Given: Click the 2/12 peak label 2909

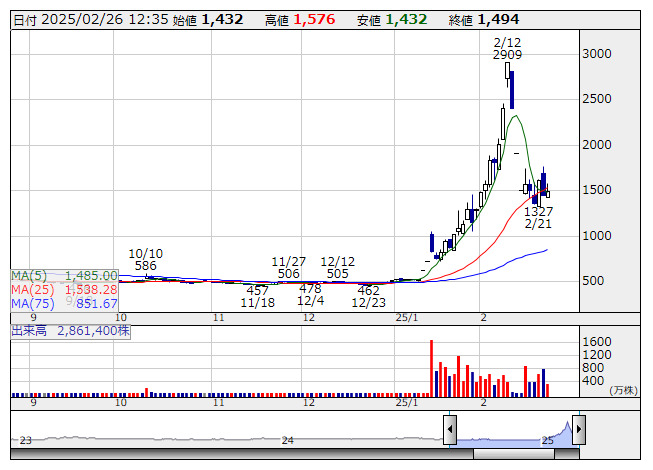Looking at the screenshot, I should 508,55.
